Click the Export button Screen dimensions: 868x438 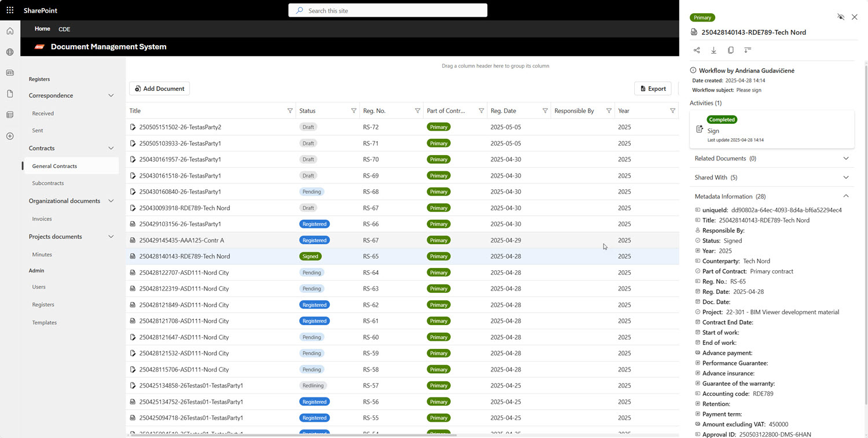(653, 89)
